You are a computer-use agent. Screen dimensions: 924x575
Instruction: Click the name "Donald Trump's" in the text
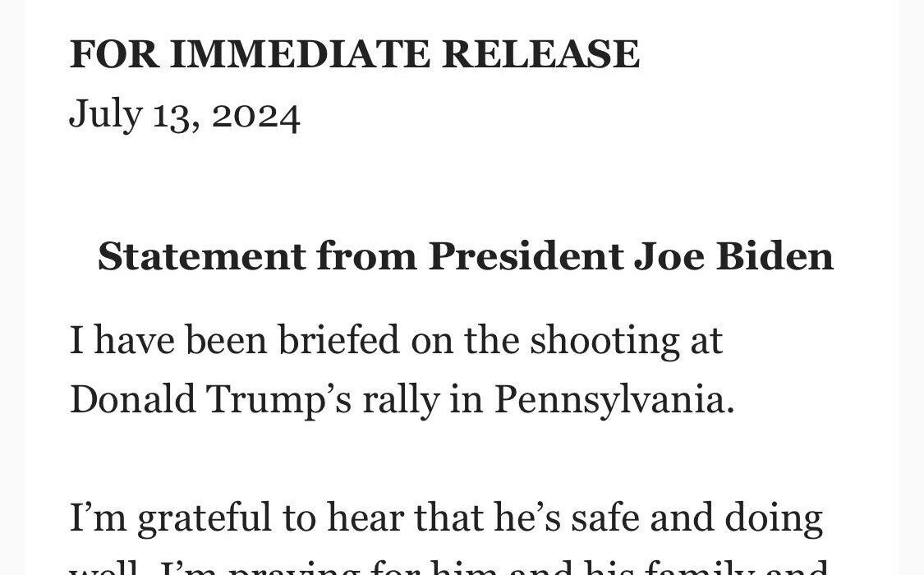pyautogui.click(x=210, y=399)
